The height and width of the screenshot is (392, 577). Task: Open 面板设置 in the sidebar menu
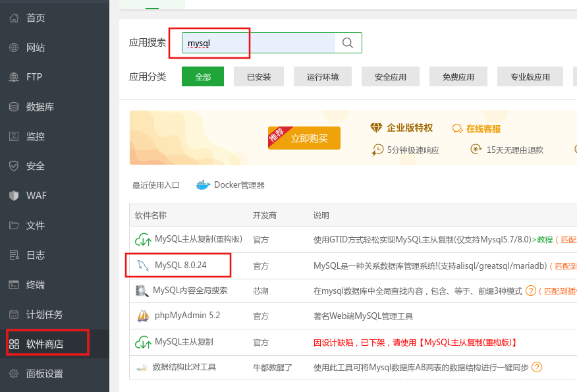point(45,374)
